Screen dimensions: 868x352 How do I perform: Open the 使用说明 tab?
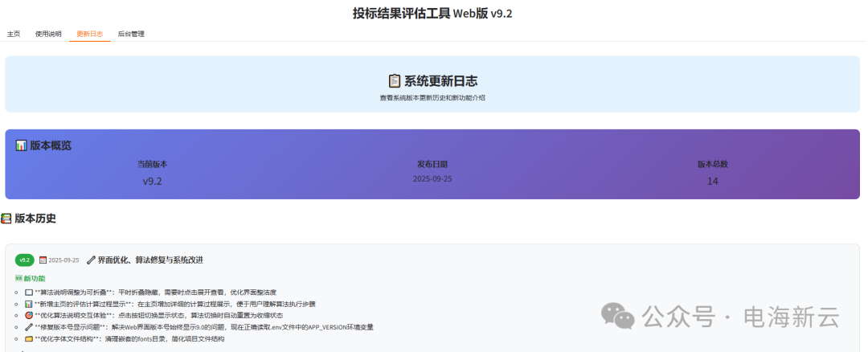[48, 34]
